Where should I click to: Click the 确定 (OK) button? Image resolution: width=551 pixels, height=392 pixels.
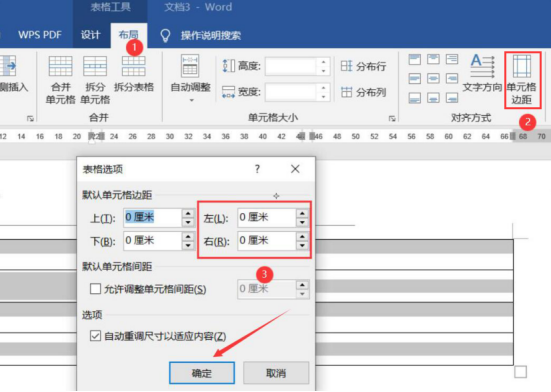[x=202, y=373]
